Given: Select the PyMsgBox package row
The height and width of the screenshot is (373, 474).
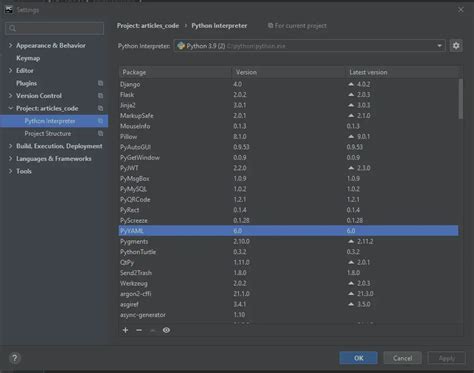Looking at the screenshot, I should tap(289, 179).
